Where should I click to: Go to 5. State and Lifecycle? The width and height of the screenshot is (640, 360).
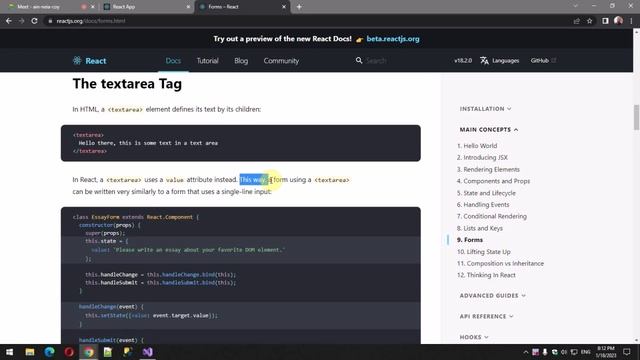[x=486, y=193]
